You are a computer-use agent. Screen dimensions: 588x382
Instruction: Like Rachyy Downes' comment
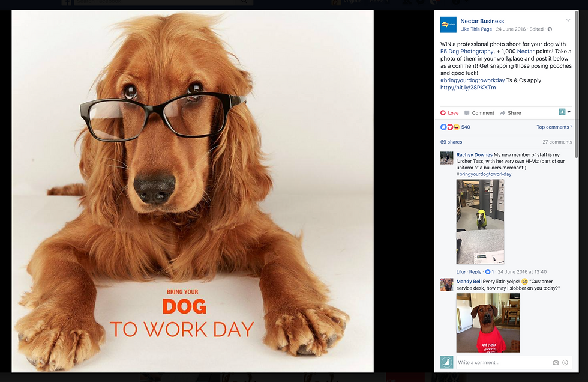461,271
